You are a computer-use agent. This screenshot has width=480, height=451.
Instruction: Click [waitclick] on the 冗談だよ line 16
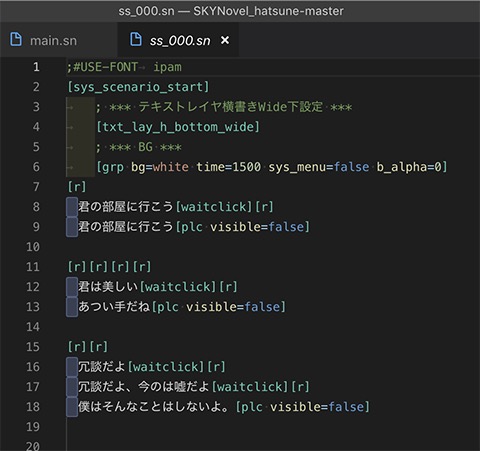point(166,367)
